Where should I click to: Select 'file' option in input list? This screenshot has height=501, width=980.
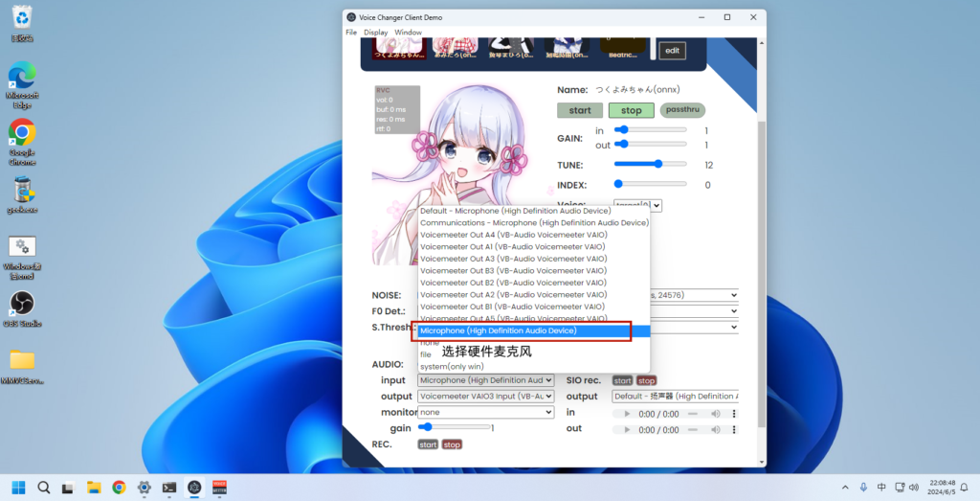[534, 354]
